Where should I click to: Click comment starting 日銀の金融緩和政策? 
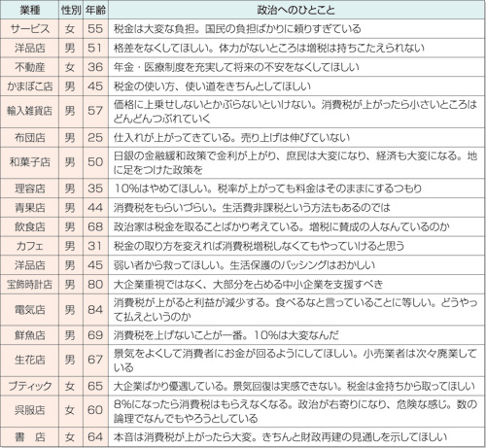(x=296, y=162)
